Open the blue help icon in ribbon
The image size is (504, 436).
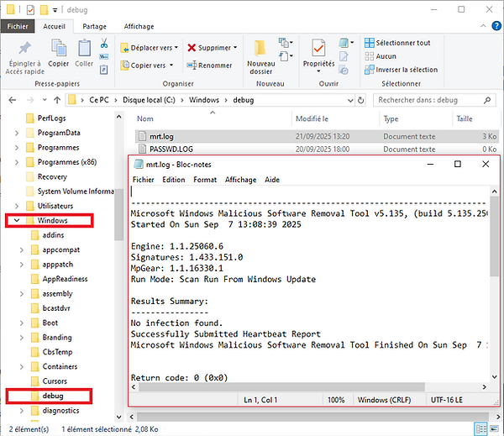click(496, 26)
